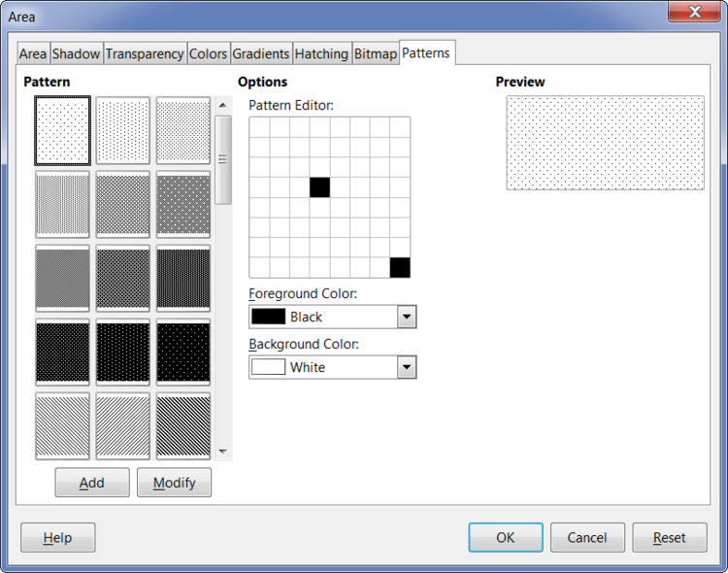Switch to the Gradients tab
This screenshot has height=573, width=728.
260,54
